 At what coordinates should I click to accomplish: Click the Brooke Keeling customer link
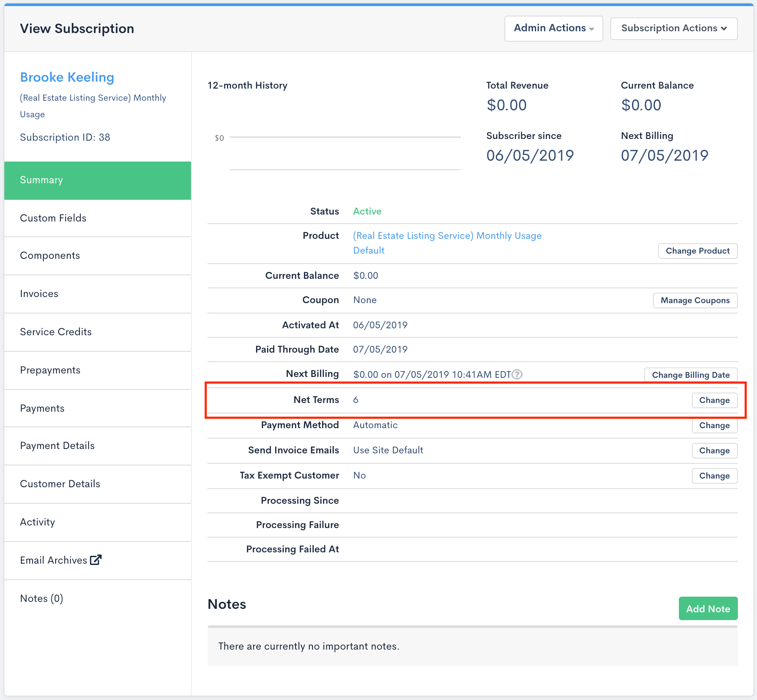[67, 77]
